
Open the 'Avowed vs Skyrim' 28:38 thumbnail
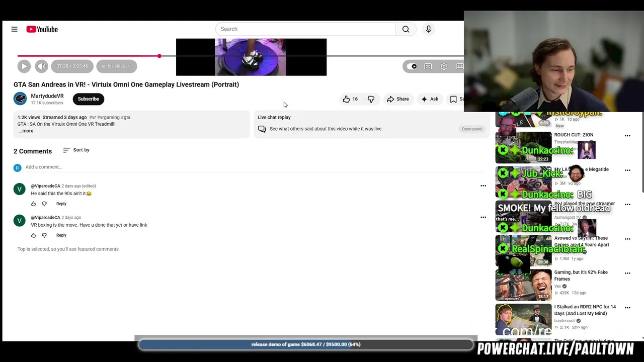click(x=523, y=250)
